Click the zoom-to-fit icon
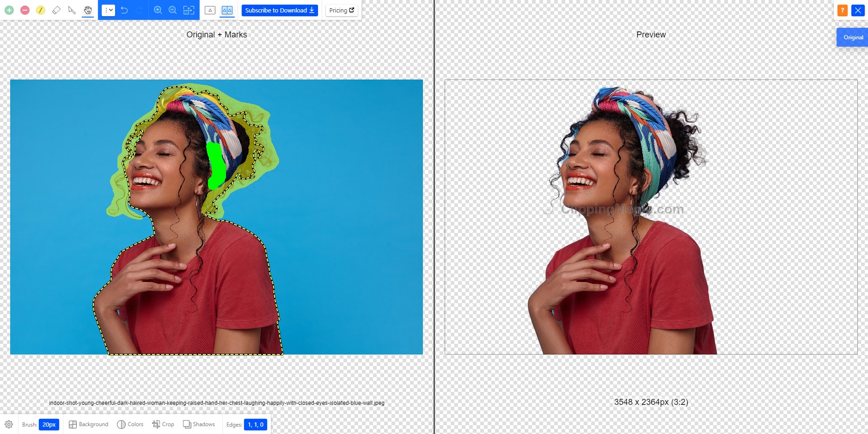 (x=189, y=10)
